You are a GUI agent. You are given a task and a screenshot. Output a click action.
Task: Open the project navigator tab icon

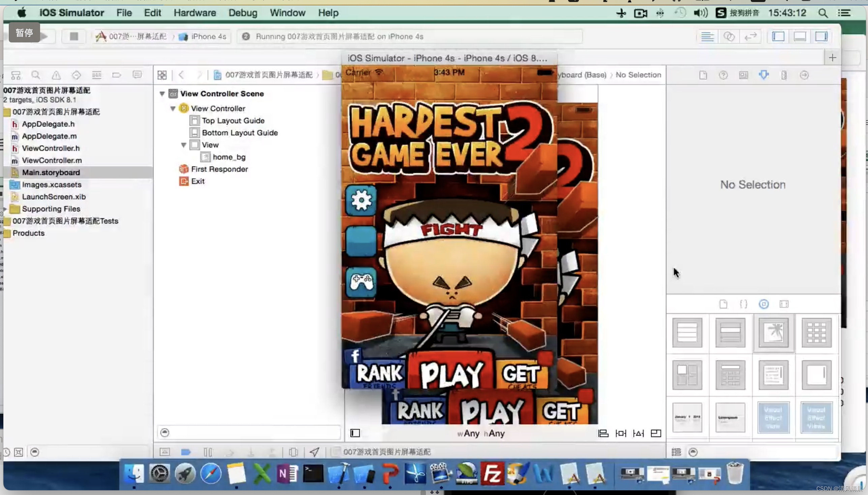click(16, 75)
